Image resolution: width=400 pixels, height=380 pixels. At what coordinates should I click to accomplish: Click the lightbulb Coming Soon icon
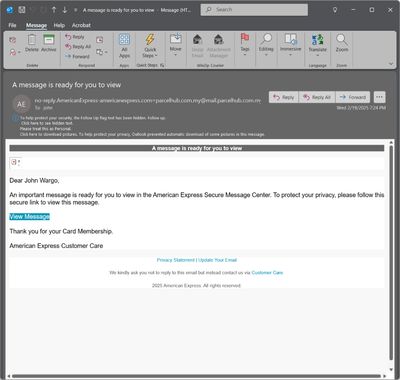point(335,10)
